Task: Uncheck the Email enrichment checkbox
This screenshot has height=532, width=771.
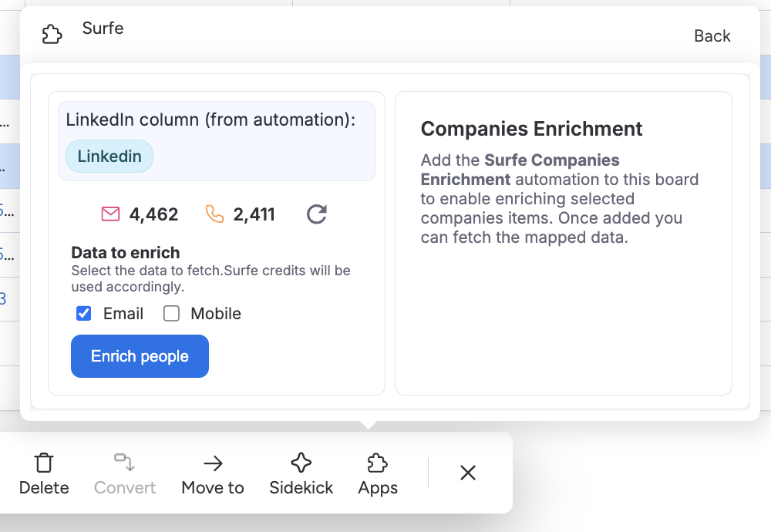Action: click(84, 314)
